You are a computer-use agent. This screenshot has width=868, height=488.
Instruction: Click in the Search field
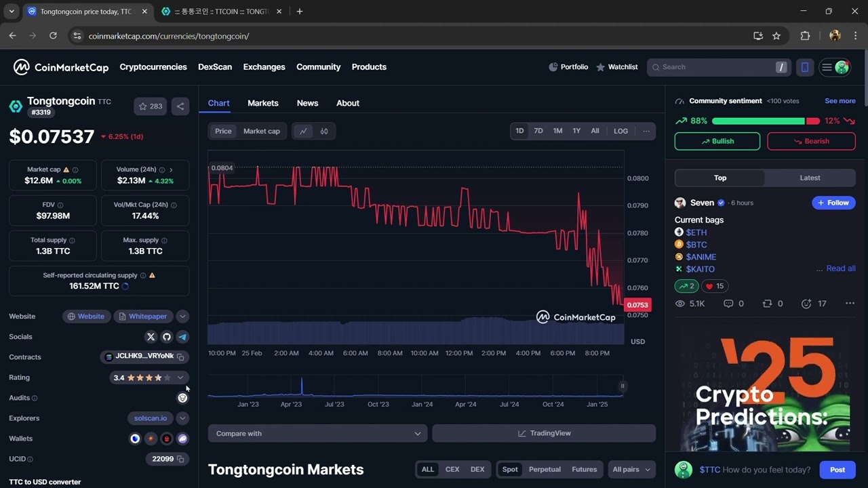point(719,67)
